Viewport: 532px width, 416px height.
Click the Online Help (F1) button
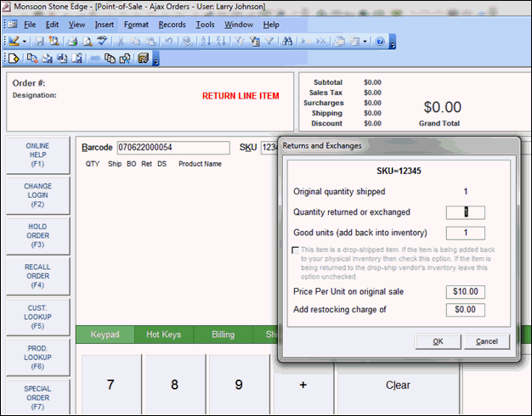(x=37, y=155)
